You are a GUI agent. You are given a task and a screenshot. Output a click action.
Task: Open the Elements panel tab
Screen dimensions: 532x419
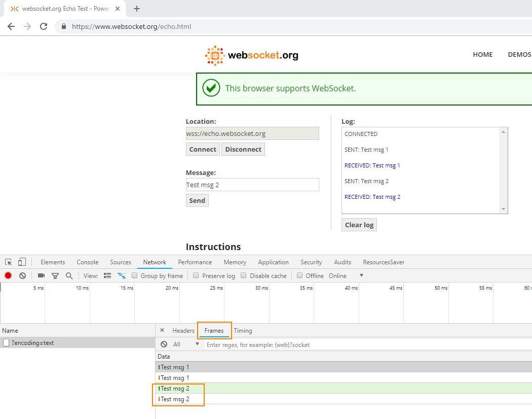click(53, 262)
